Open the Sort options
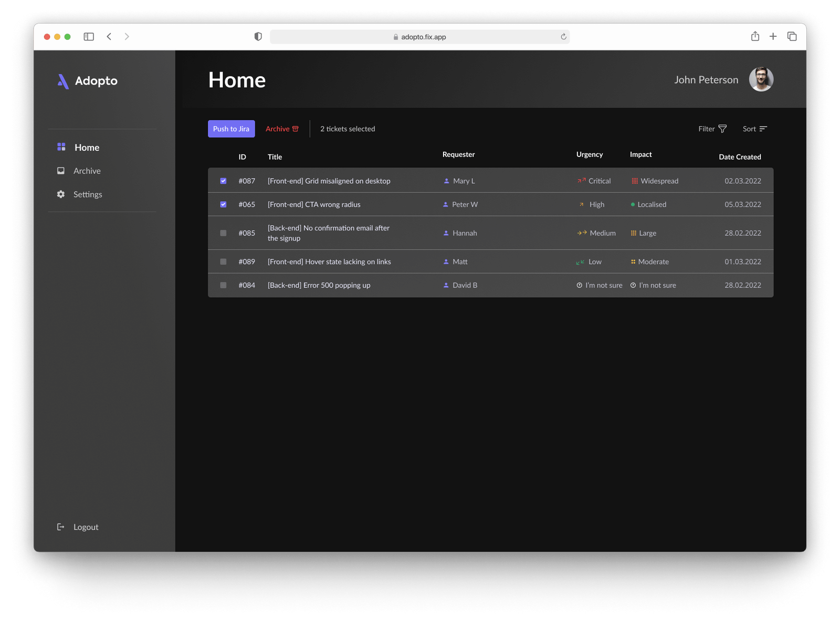840x619 pixels. tap(755, 129)
